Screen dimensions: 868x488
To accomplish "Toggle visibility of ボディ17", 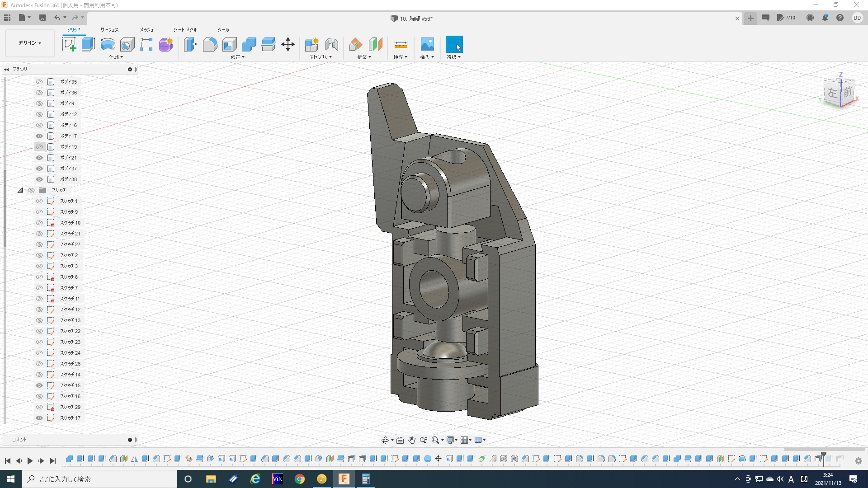I will click(x=39, y=136).
